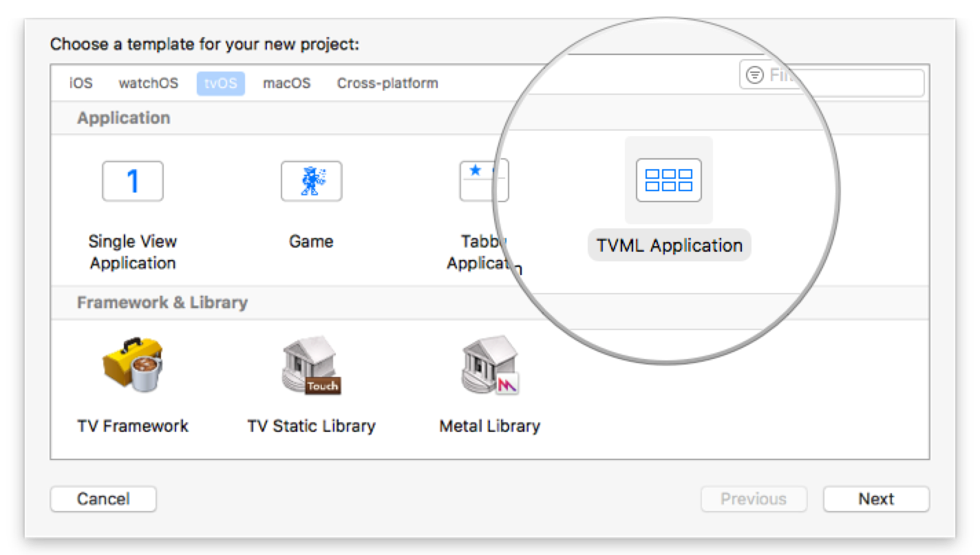980x555 pixels.
Task: Select the TVML Application template icon
Action: [x=669, y=180]
